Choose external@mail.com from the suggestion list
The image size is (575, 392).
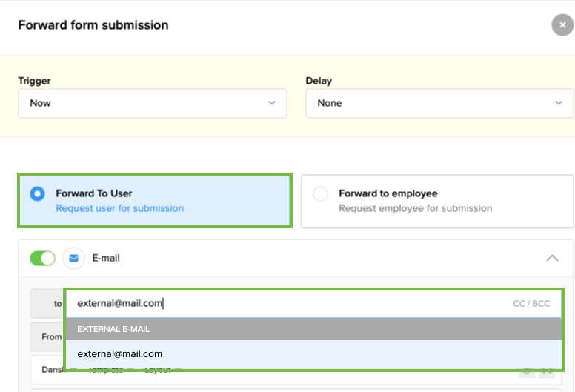120,353
